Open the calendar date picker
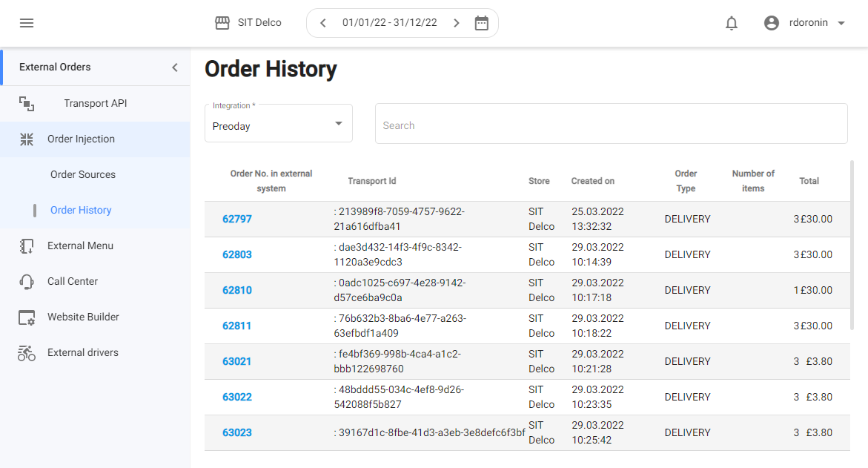Viewport: 868px width, 468px height. 482,23
